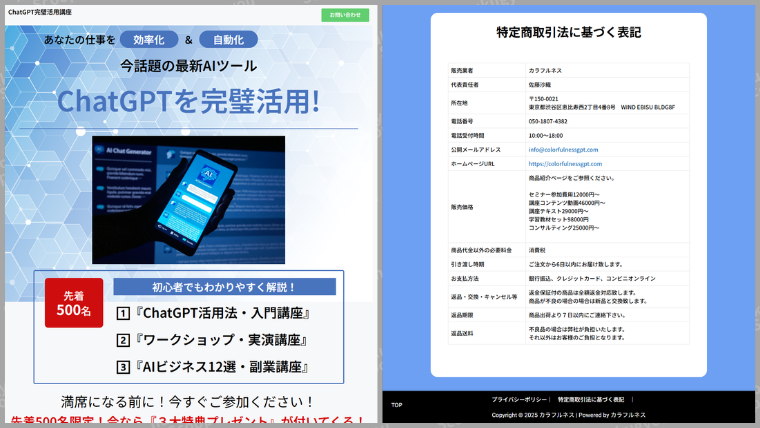Click the TOP link in the footer
Viewport: 760px width, 428px height.
point(396,405)
